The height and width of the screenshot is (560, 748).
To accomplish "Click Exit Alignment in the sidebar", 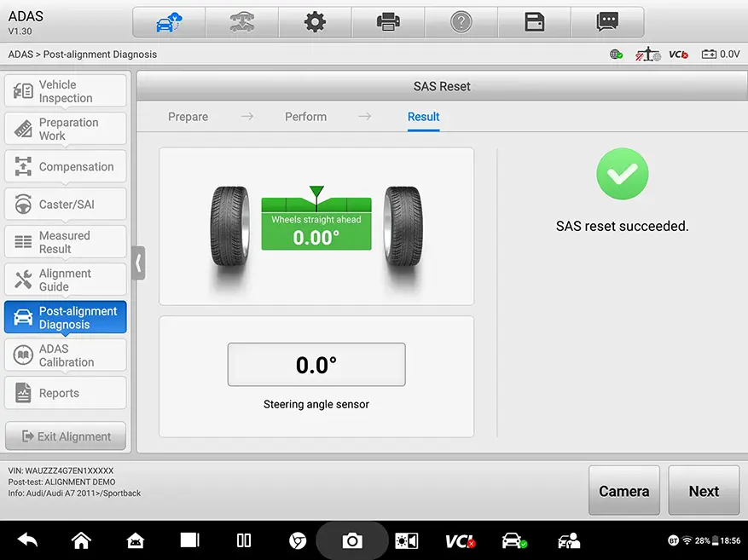I will [x=65, y=436].
